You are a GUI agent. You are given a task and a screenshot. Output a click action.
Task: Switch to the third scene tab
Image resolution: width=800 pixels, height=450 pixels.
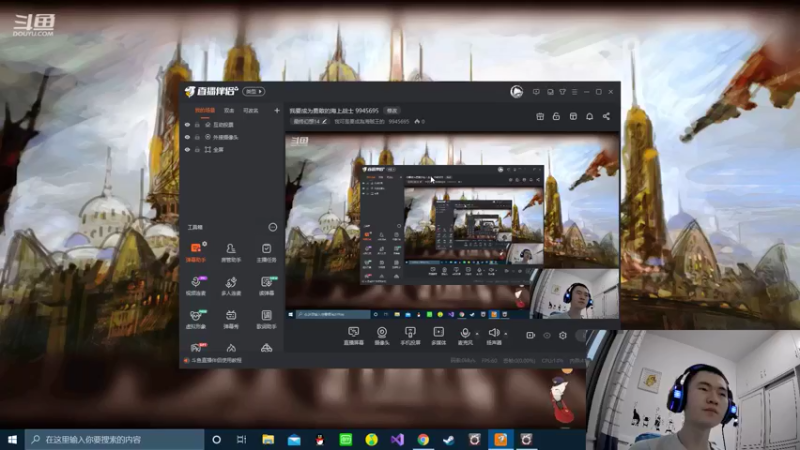251,110
